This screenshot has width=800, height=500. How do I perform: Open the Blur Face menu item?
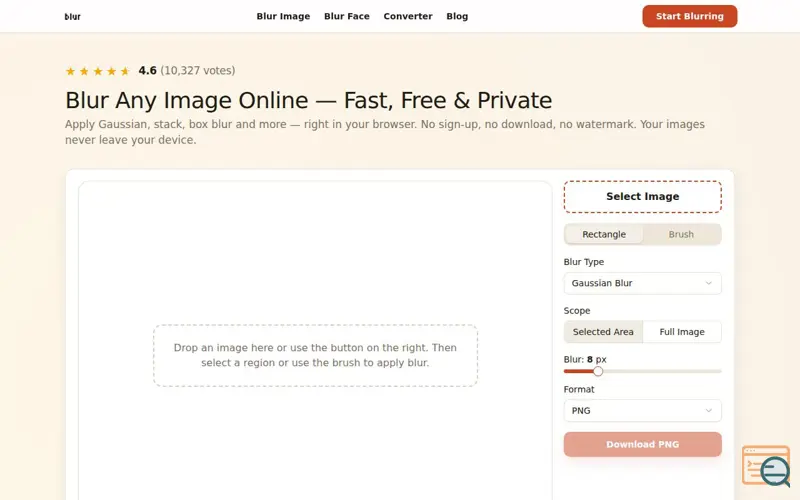coord(347,16)
